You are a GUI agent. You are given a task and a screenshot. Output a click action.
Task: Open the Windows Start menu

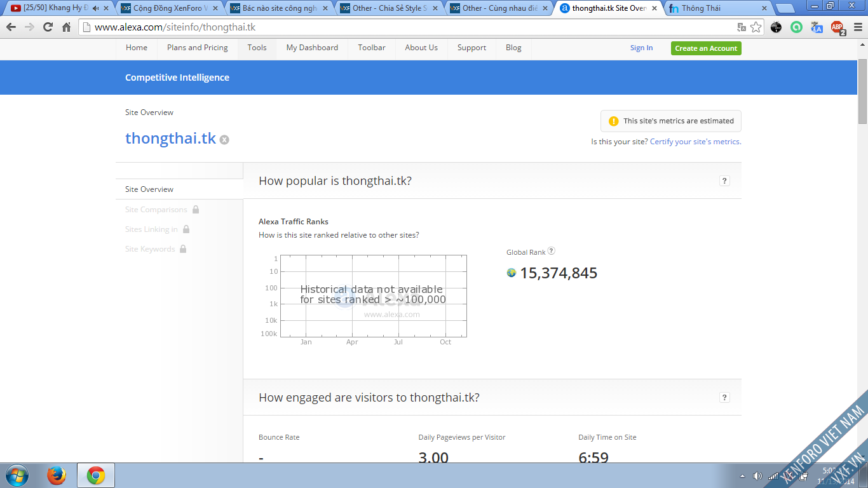pos(17,475)
